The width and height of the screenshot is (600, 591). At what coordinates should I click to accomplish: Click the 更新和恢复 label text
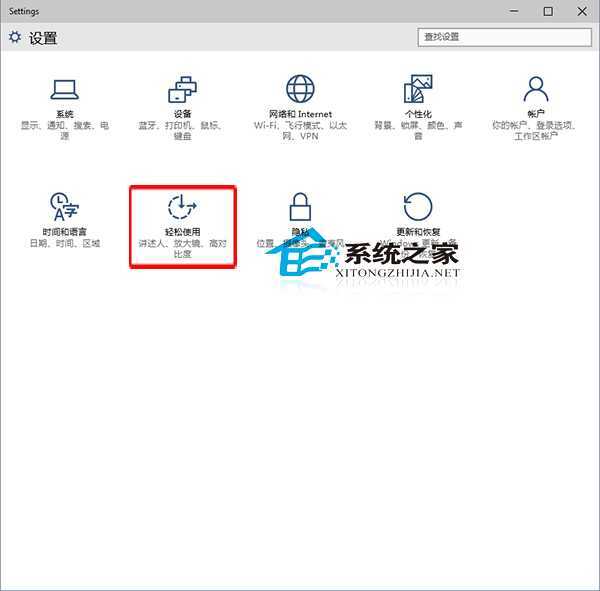(x=418, y=232)
